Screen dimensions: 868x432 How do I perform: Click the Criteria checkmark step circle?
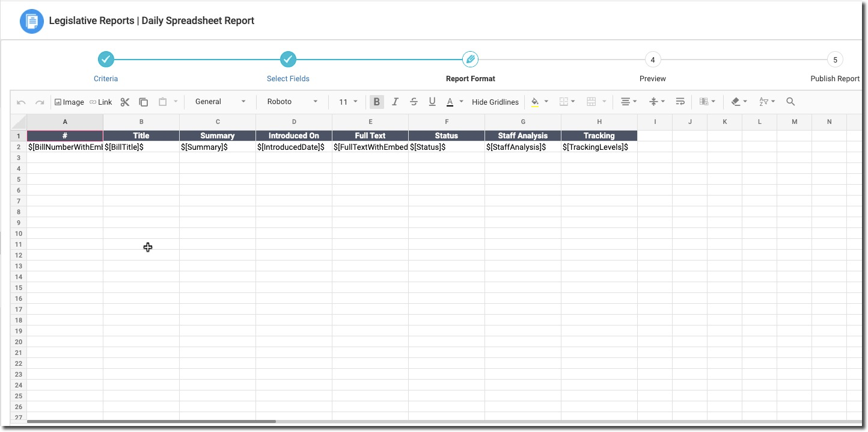tap(106, 60)
